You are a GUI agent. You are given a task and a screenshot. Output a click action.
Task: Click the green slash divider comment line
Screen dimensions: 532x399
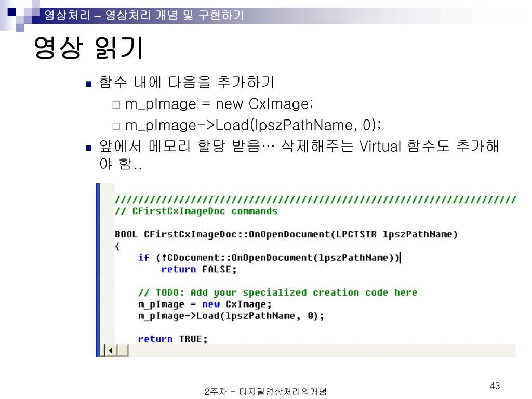coord(315,199)
